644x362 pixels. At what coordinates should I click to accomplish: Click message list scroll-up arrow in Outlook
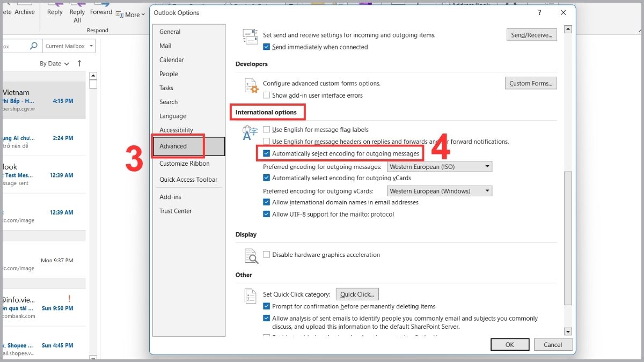pyautogui.click(x=93, y=76)
